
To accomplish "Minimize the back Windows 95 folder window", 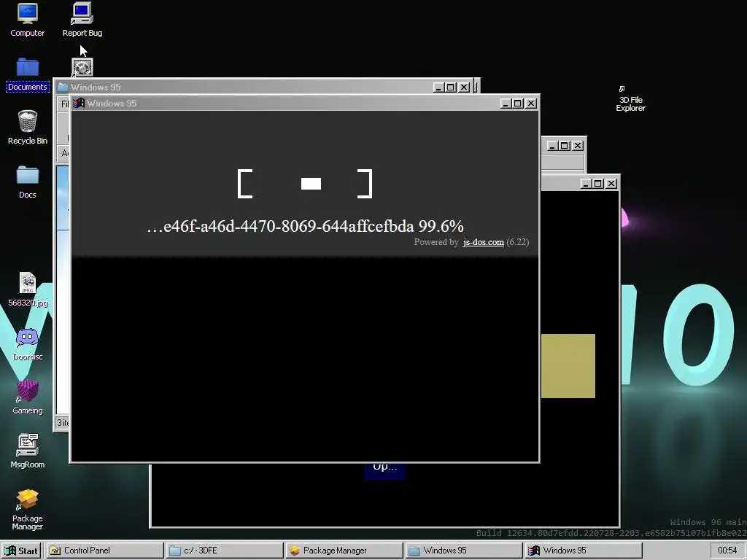I will 438,87.
